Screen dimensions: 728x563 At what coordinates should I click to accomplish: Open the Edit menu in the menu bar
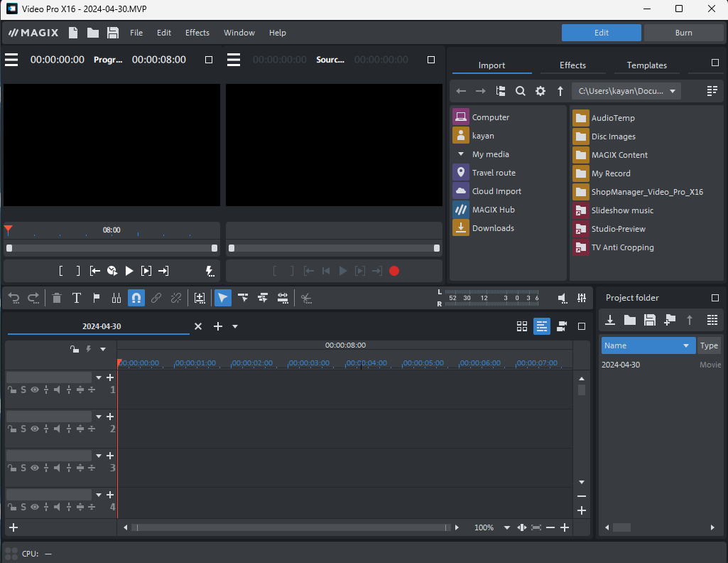(164, 33)
